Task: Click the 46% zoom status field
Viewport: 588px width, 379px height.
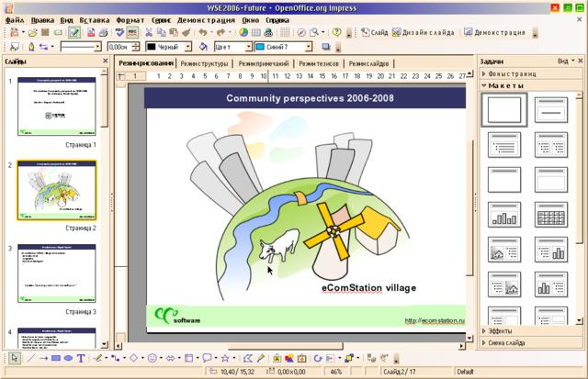Action: click(336, 372)
